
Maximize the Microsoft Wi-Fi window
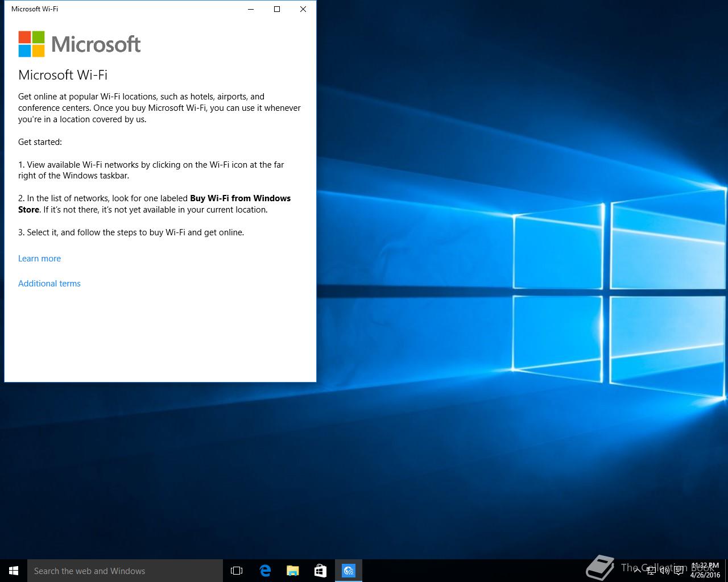(x=277, y=9)
